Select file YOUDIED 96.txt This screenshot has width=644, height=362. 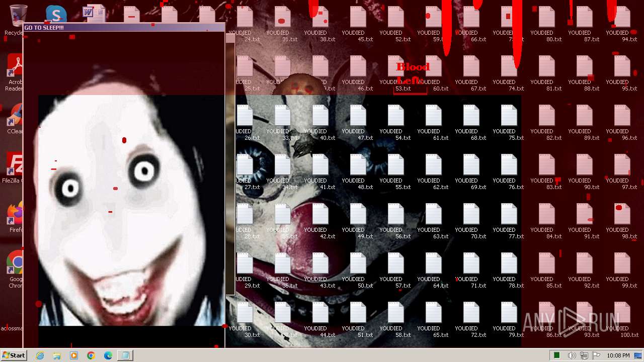622,123
